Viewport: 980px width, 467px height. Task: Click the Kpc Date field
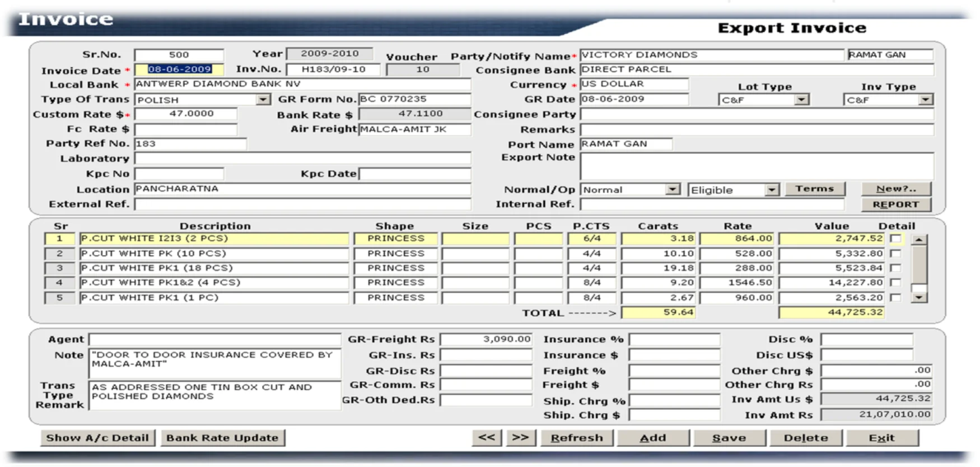[415, 174]
